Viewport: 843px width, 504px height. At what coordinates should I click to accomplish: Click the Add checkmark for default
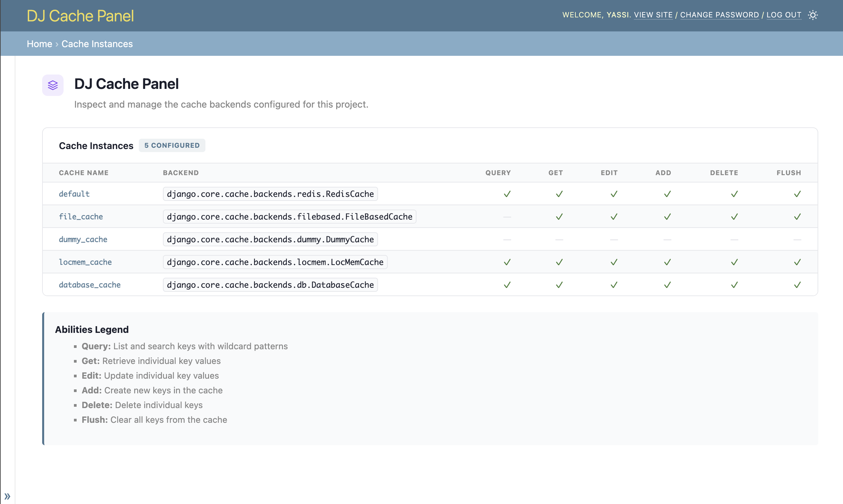pyautogui.click(x=667, y=194)
